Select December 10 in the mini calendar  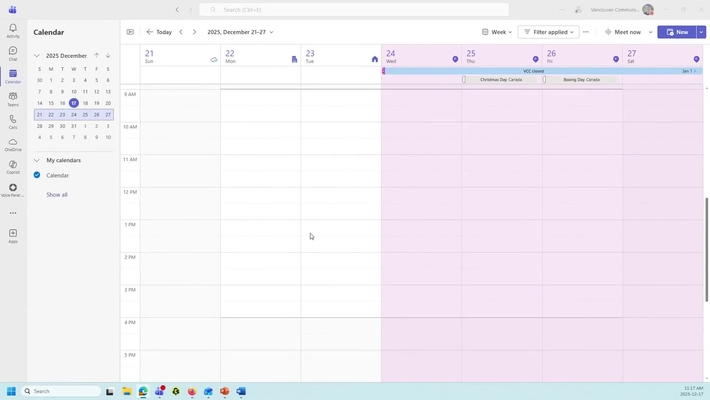point(73,92)
